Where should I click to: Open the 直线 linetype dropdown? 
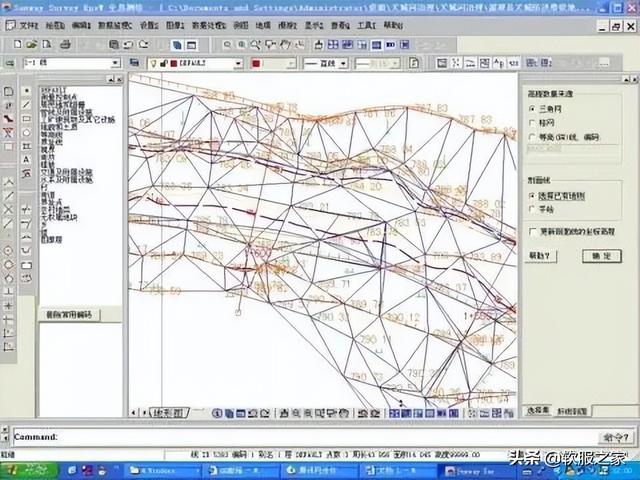point(343,64)
